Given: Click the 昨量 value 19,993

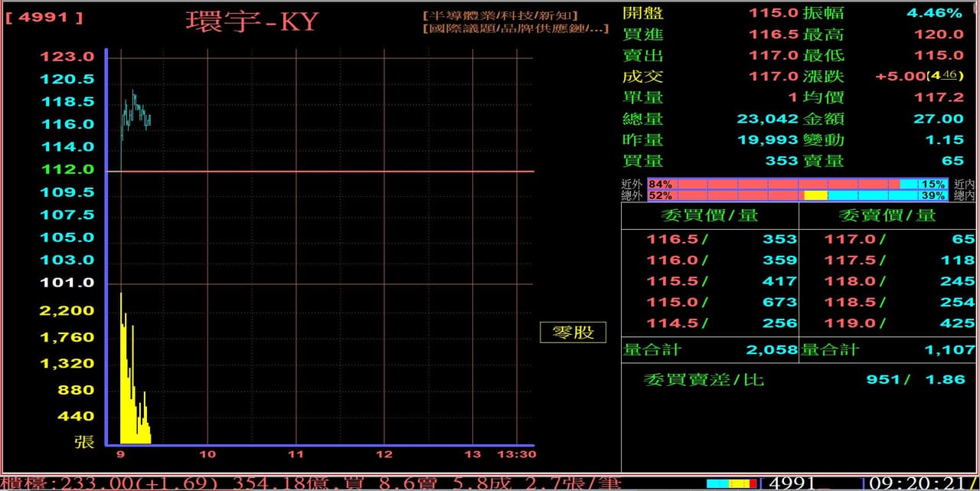Looking at the screenshot, I should pos(768,139).
